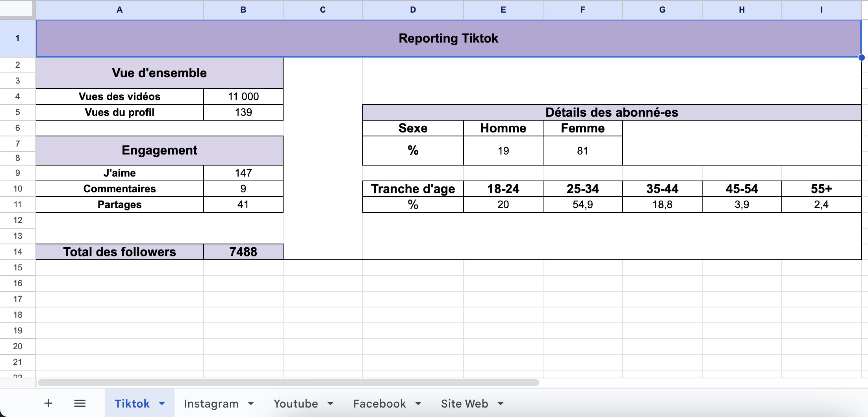Select the 55+ header cell

click(822, 189)
